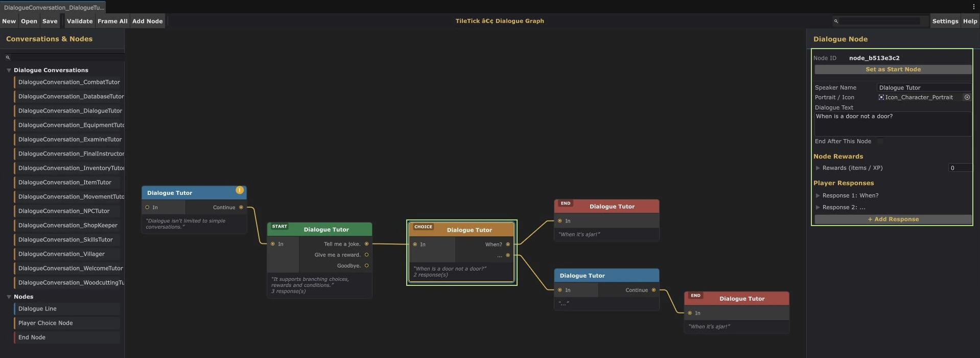Click the + Add Response button
The image size is (980, 358).
893,219
